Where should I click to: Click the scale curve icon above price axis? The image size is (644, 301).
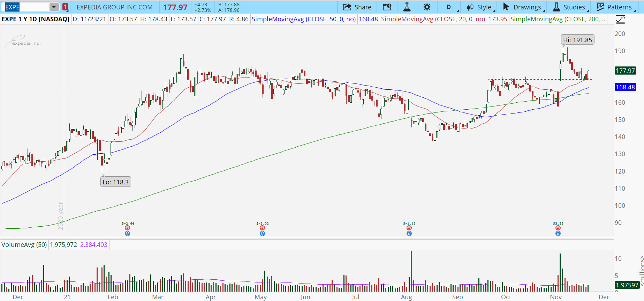(621, 19)
